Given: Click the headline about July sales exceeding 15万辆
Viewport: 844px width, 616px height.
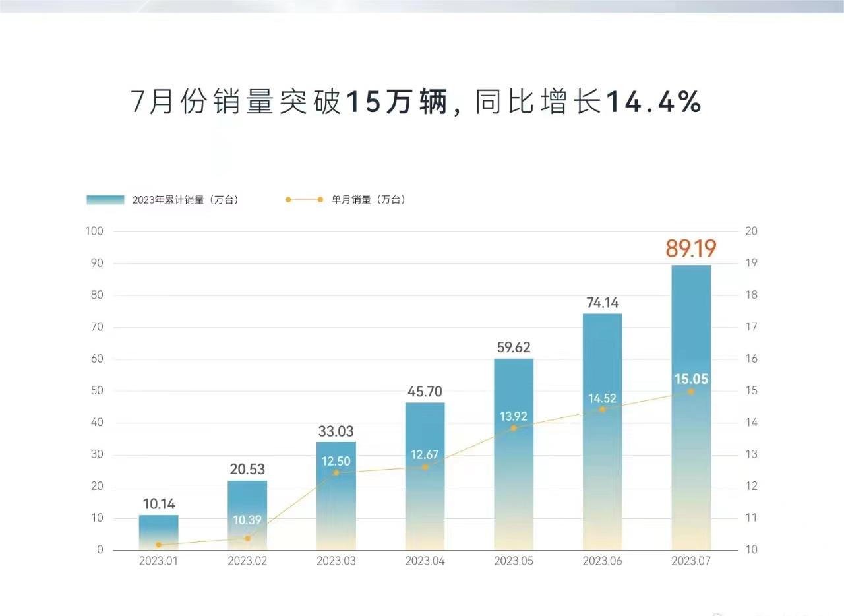Looking at the screenshot, I should (416, 103).
